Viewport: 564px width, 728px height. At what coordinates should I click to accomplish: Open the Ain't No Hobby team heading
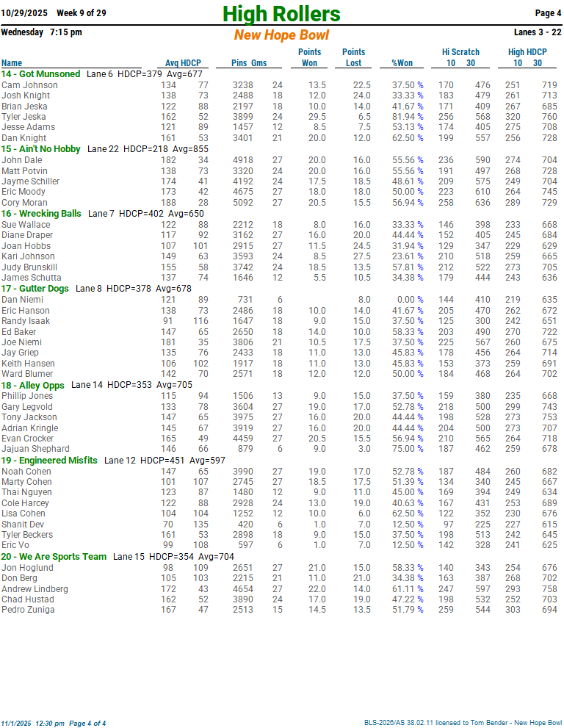pyautogui.click(x=40, y=149)
